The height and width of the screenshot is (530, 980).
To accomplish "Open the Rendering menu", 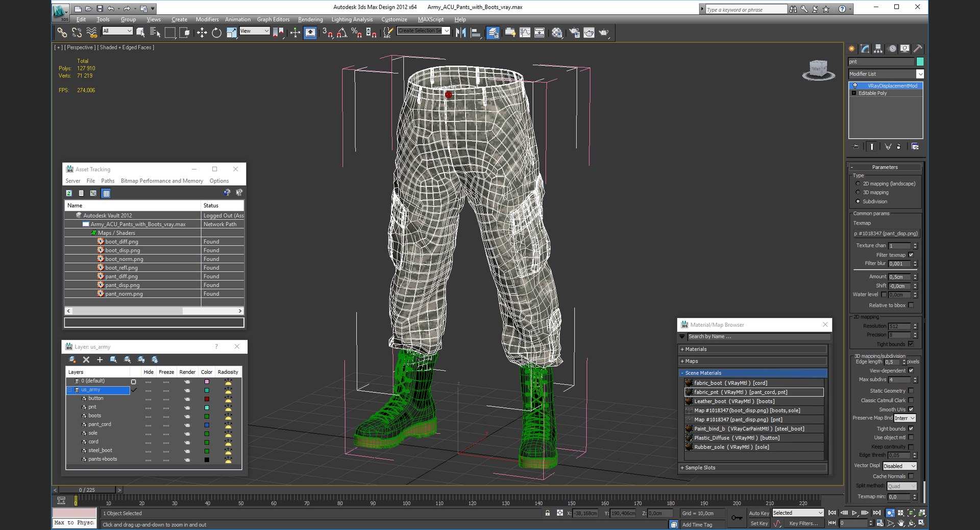I will click(310, 19).
